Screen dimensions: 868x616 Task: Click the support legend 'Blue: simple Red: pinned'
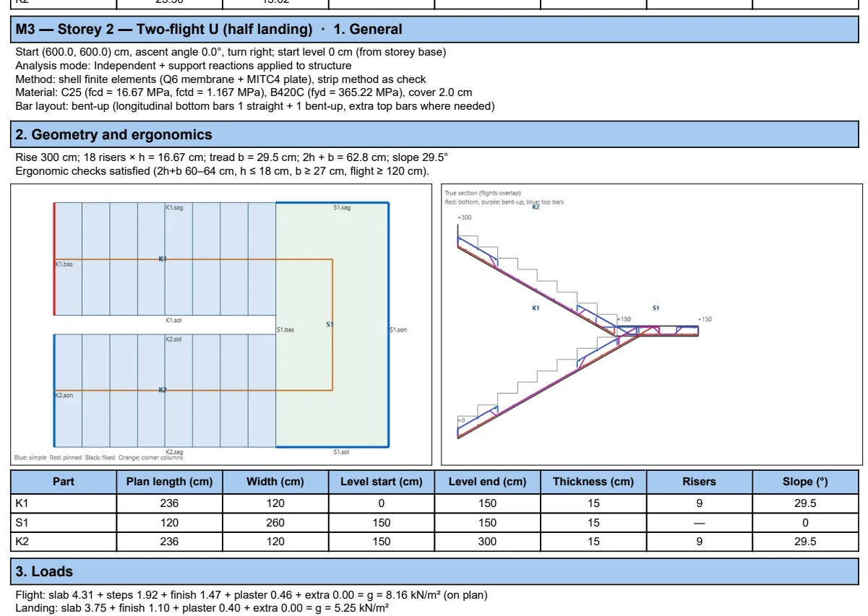click(x=98, y=457)
